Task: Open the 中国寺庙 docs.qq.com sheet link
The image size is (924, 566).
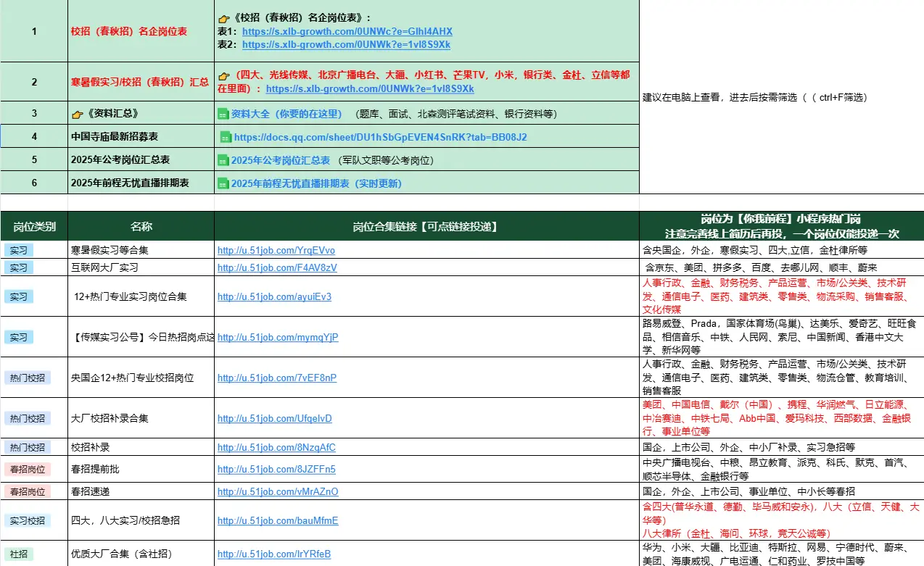Action: pyautogui.click(x=380, y=137)
